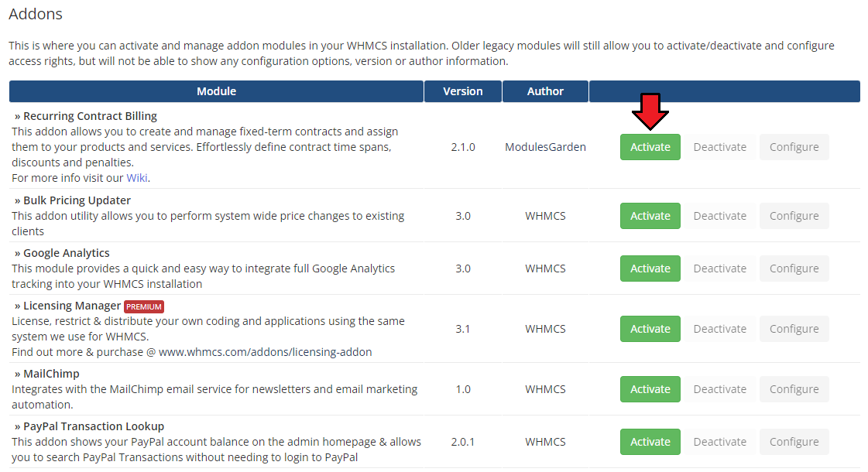This screenshot has height=472, width=868.
Task: Activate the Bulk Pricing Updater addon
Action: [x=650, y=216]
